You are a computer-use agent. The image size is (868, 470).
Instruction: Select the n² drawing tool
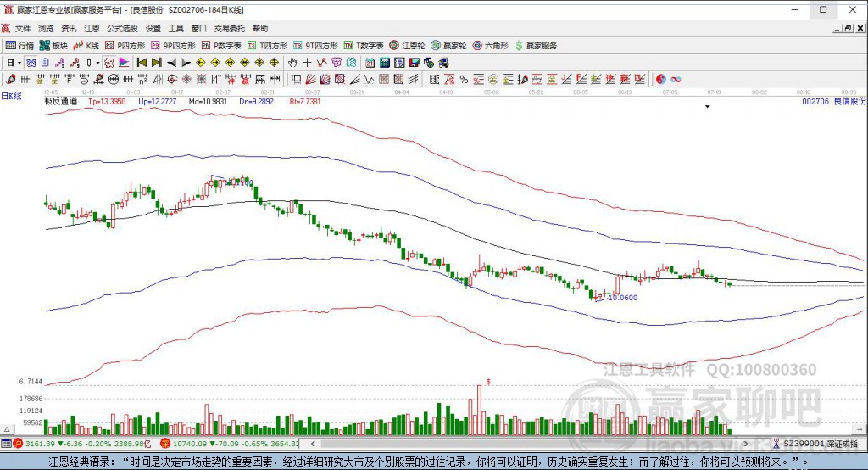click(x=142, y=79)
